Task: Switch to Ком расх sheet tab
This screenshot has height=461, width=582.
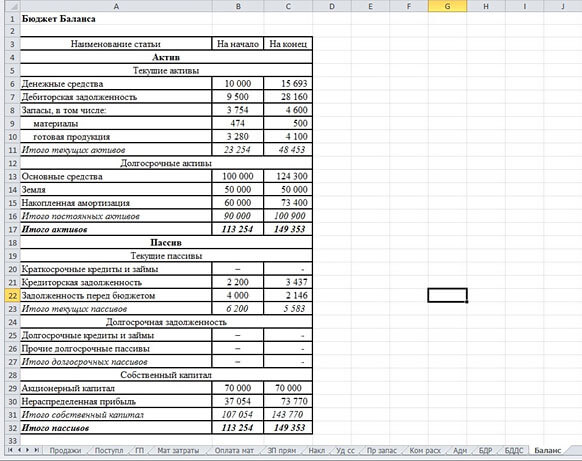Action: click(x=425, y=450)
